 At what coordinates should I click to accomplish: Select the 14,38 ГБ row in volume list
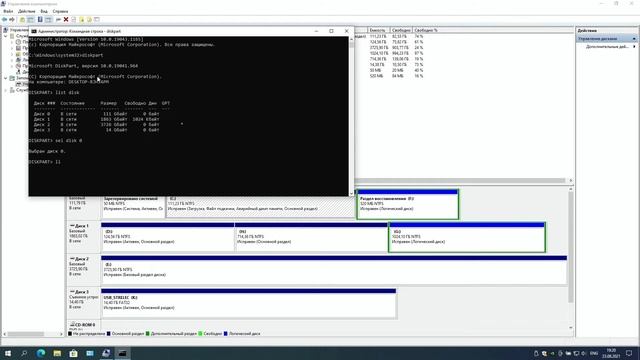[396, 64]
